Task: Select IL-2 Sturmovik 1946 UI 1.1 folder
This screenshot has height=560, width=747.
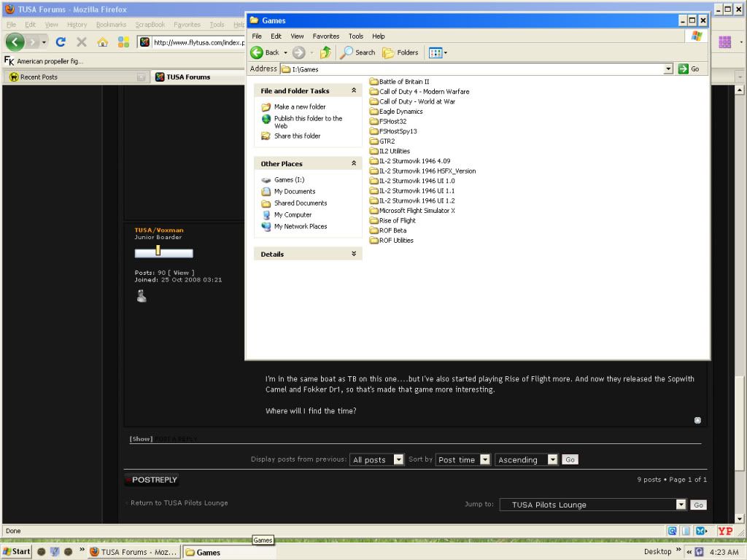Action: tap(417, 190)
